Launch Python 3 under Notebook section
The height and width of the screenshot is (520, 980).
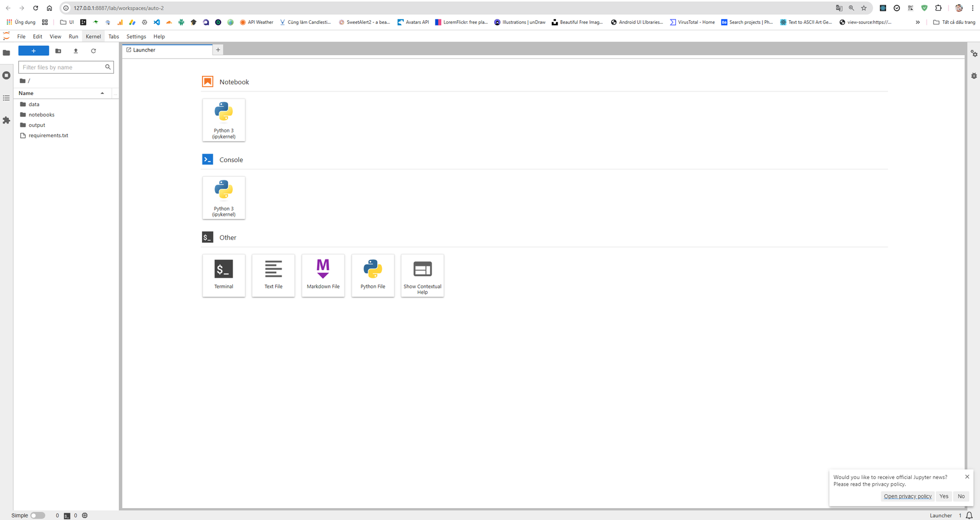(224, 120)
